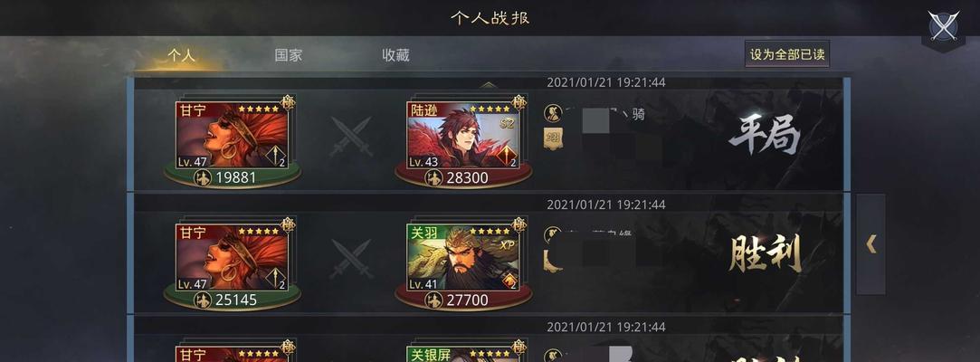This screenshot has height=362, width=980.
Task: Select the 个人 tab
Action: pos(181,55)
